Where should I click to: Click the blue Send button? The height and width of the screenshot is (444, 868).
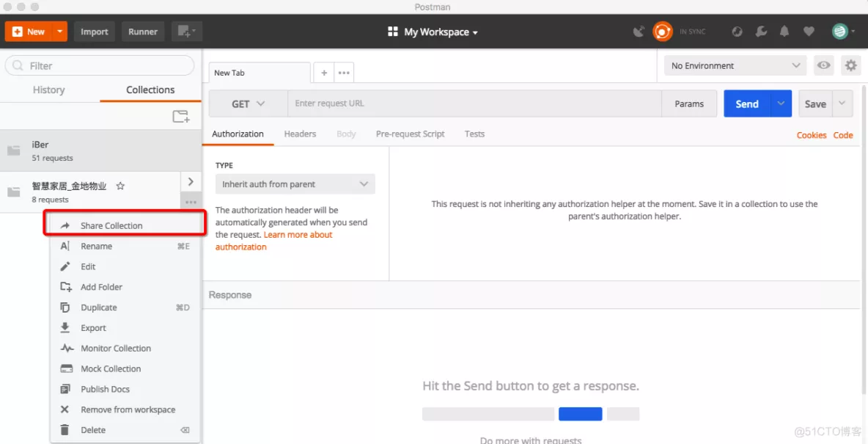click(747, 103)
